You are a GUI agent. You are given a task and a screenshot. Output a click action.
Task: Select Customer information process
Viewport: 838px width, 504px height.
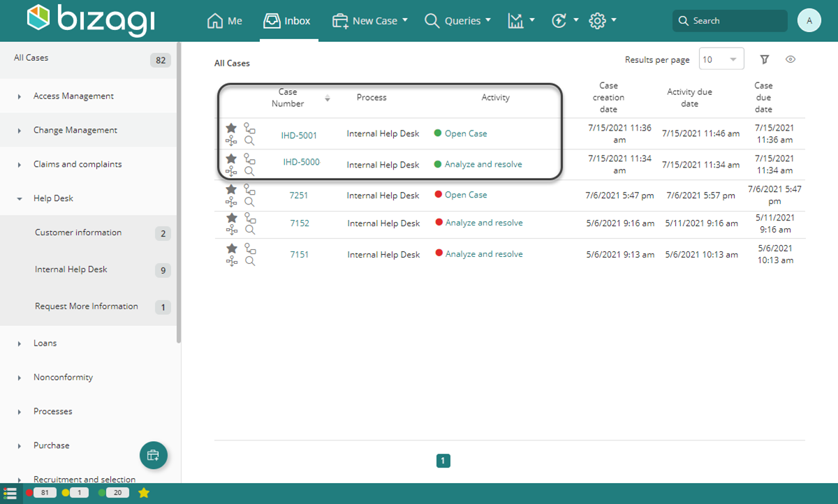click(89, 233)
